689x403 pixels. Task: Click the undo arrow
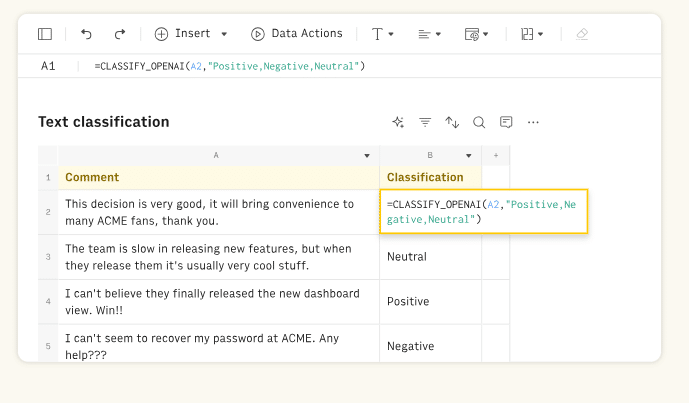(x=86, y=34)
